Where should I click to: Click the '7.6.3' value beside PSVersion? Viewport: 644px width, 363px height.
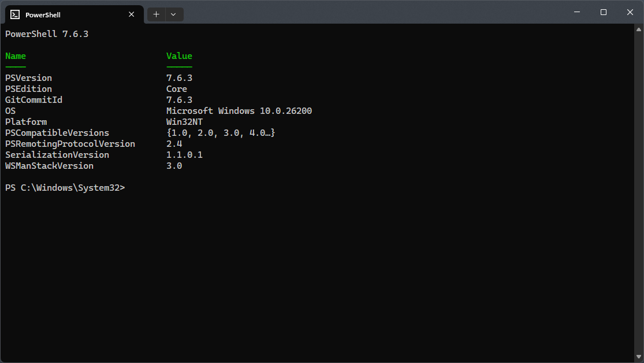click(x=179, y=78)
